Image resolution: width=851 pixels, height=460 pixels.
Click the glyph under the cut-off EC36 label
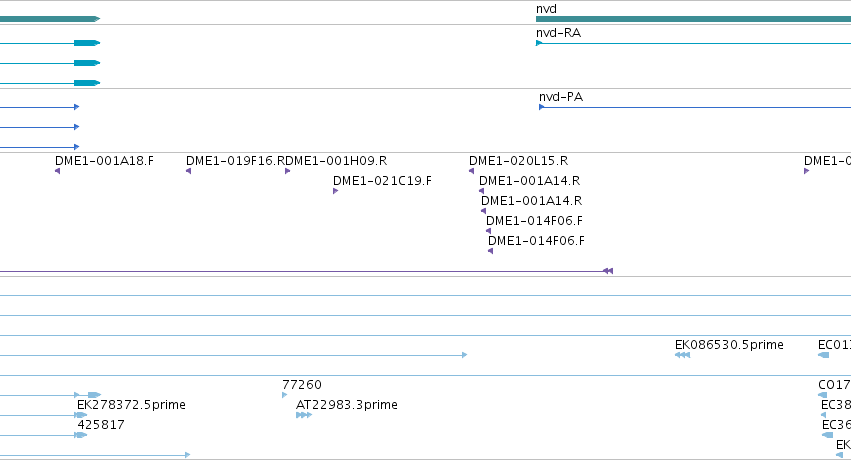(x=827, y=435)
